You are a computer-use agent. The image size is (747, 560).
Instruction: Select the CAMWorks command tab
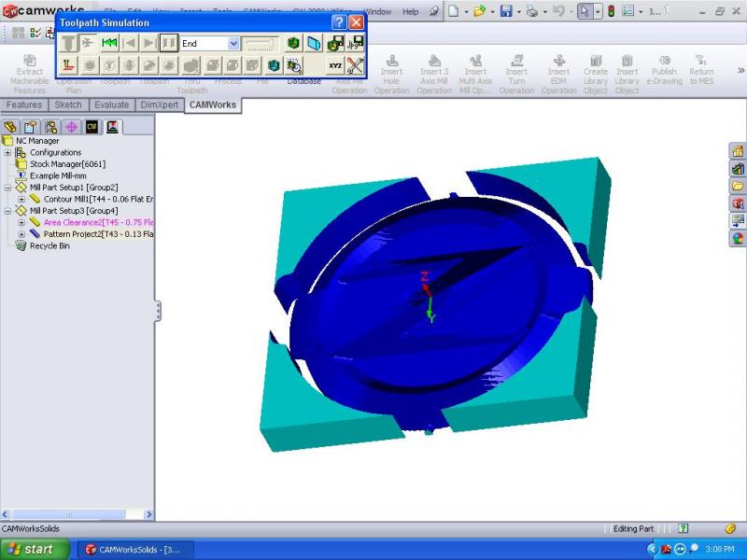pos(213,105)
